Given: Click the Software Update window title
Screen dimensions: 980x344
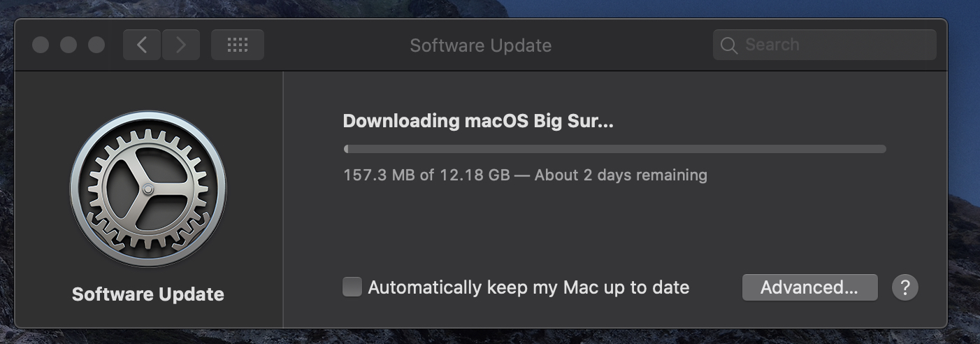Looking at the screenshot, I should pyautogui.click(x=481, y=45).
